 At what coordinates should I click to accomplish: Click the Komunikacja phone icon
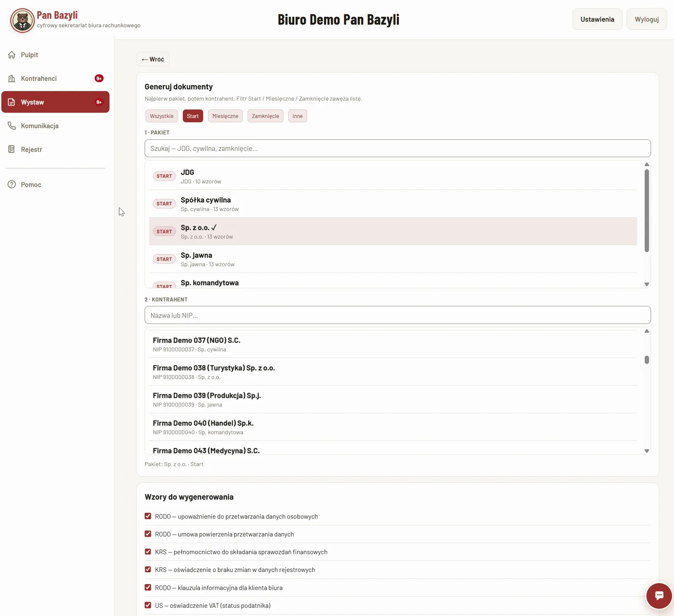[12, 126]
